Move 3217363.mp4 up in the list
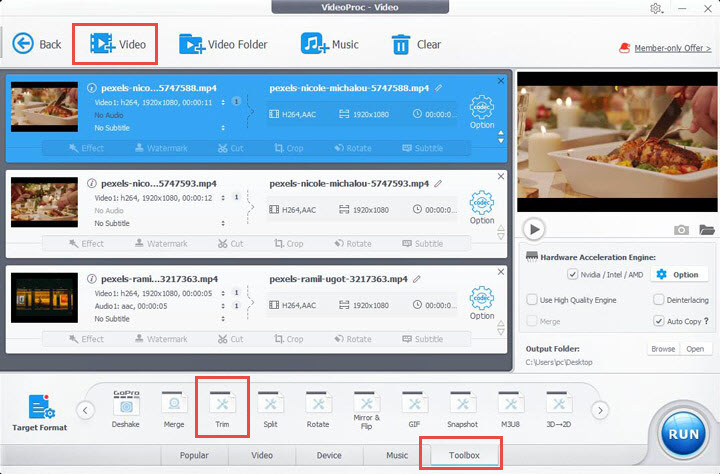 pyautogui.click(x=501, y=324)
